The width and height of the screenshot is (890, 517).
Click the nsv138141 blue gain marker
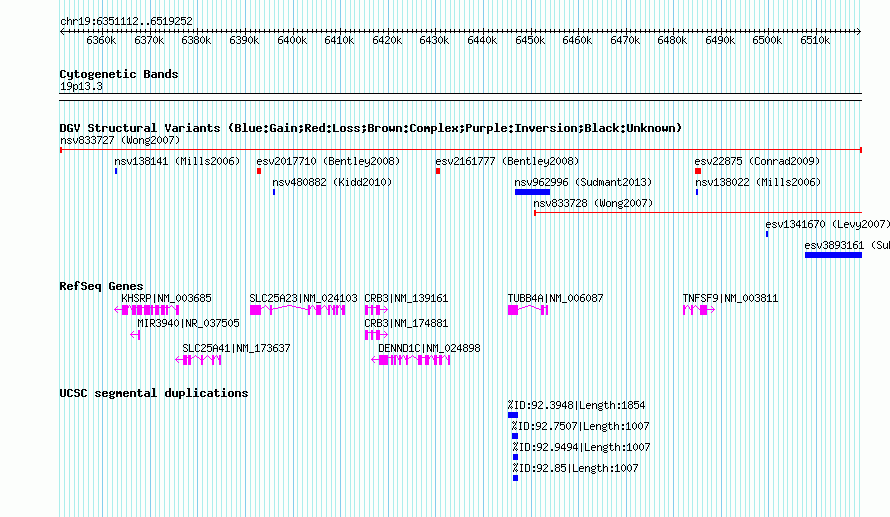[116, 171]
